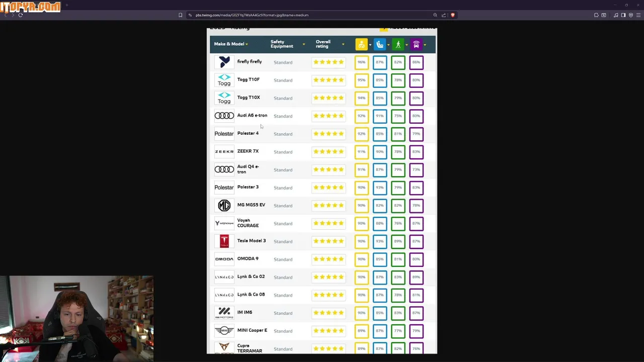
Task: Click the Safety Equipment column header
Action: (282, 44)
